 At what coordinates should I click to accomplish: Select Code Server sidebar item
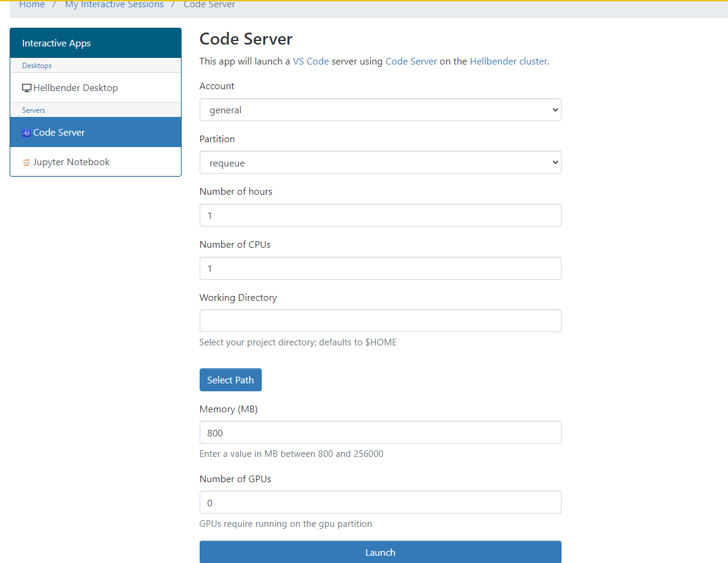pyautogui.click(x=59, y=133)
